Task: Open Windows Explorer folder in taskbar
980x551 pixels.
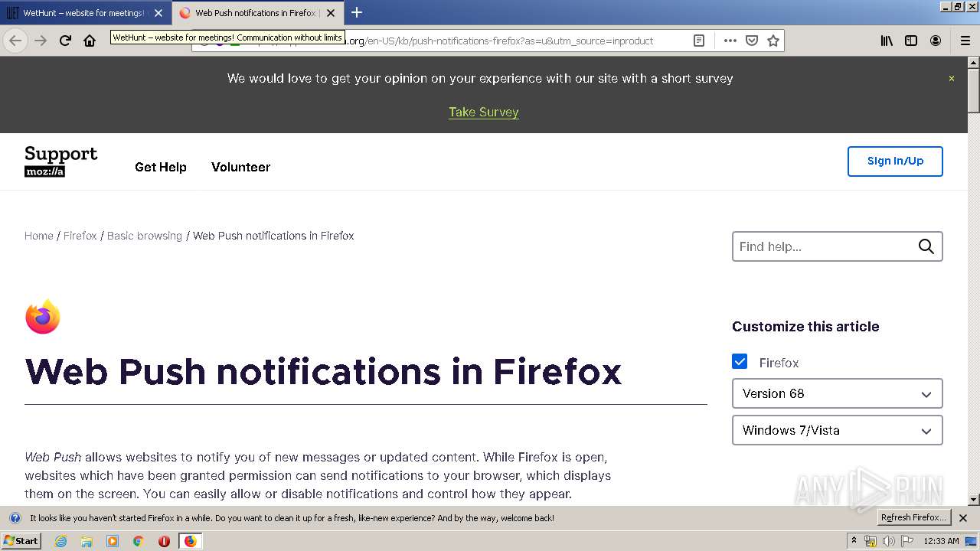Action: click(x=87, y=541)
